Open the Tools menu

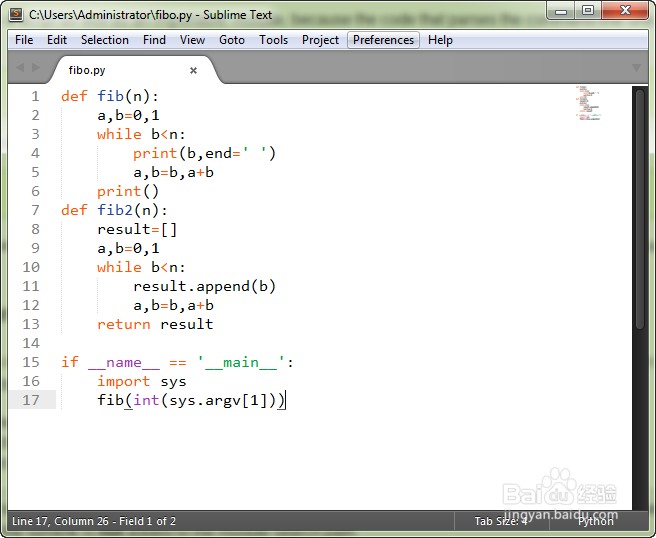[x=274, y=40]
